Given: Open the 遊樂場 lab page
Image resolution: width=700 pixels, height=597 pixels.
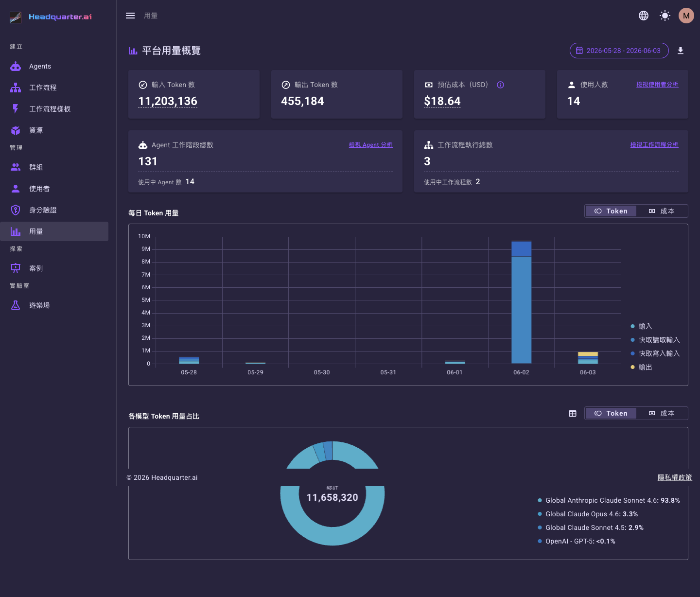Looking at the screenshot, I should [x=54, y=305].
